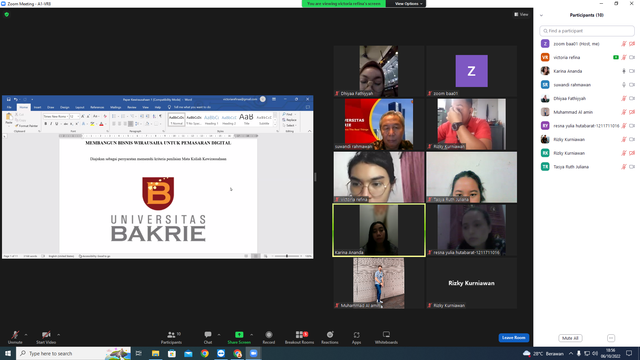Image resolution: width=640 pixels, height=360 pixels.
Task: Expand chat options arrow next to Chat
Action: (x=219, y=335)
